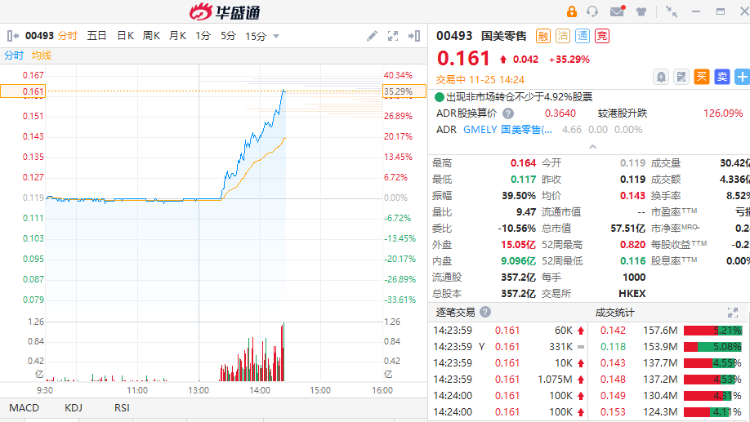Click the 0.820 52周最高 value
Screen dimensions: 750x422
[x=633, y=245]
